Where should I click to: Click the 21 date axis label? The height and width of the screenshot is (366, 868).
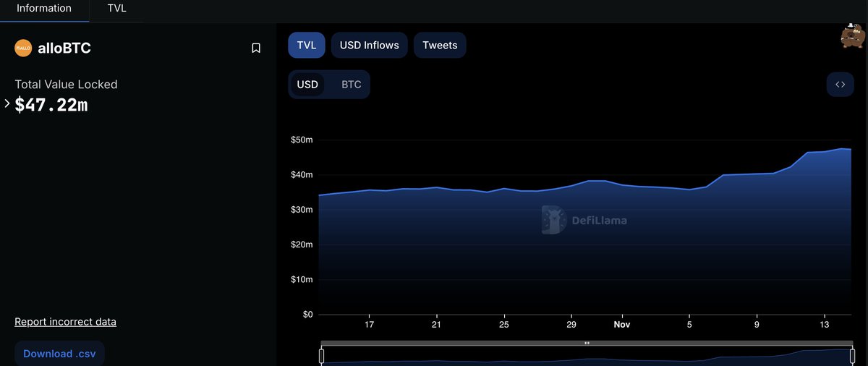(437, 325)
